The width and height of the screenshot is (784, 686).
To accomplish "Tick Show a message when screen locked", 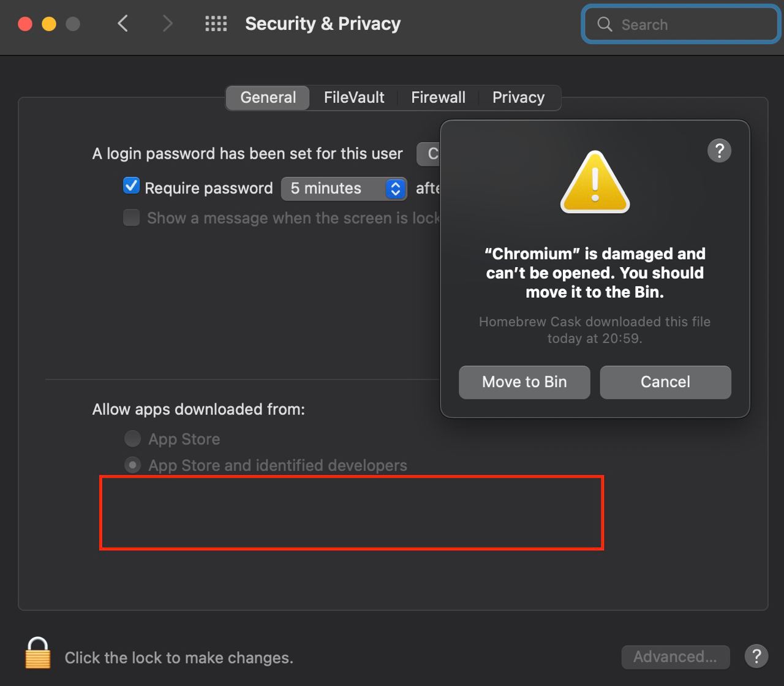I will click(131, 217).
